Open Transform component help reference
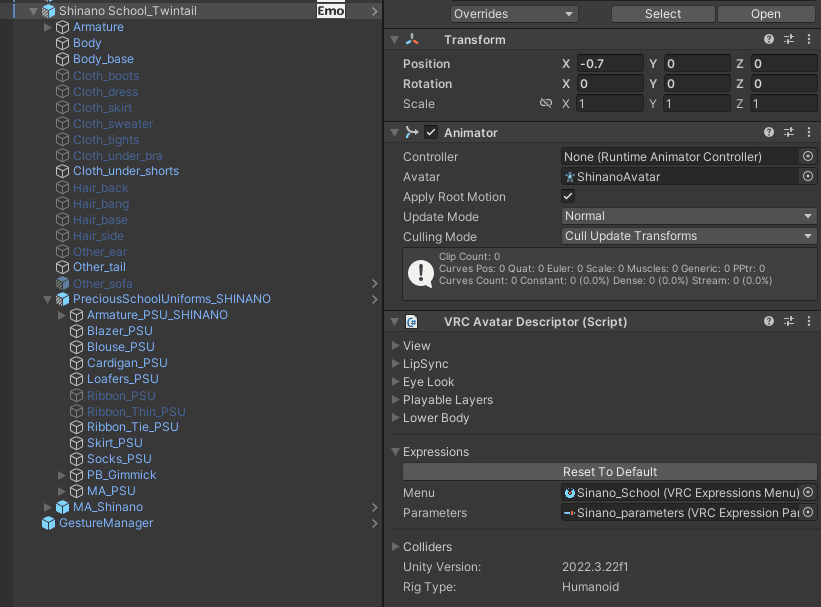Viewport: 821px width, 607px height. (x=769, y=40)
